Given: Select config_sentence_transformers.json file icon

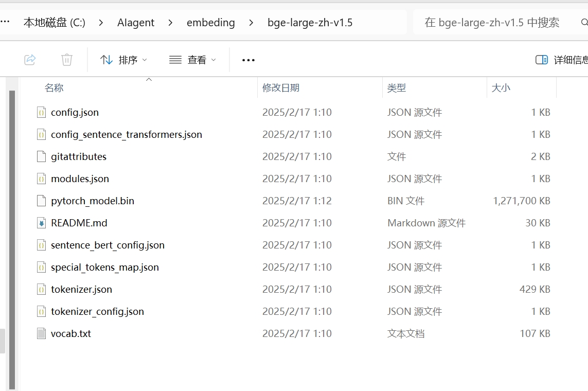Looking at the screenshot, I should click(41, 134).
